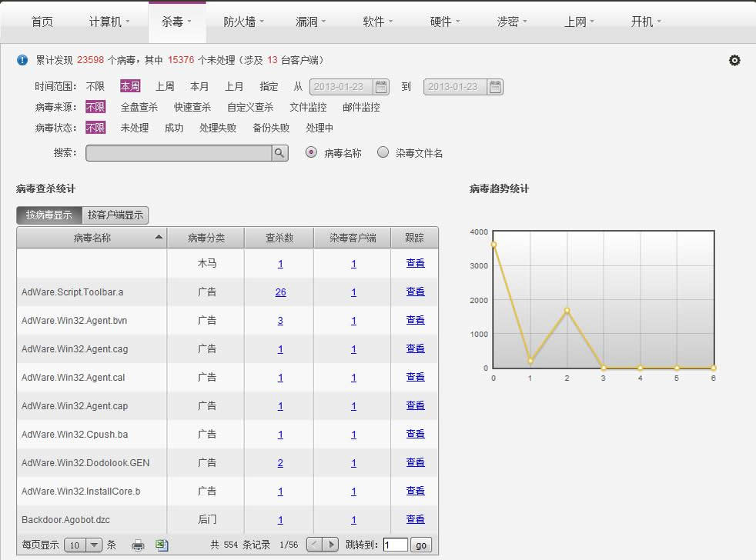Screen dimensions: 756x560
Task: Go to the next page arrow
Action: pyautogui.click(x=331, y=545)
